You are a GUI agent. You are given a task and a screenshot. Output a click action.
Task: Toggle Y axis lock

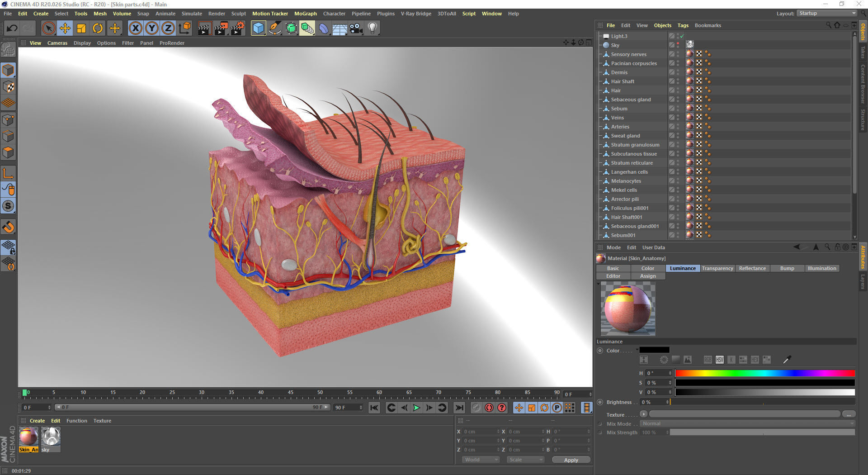152,28
